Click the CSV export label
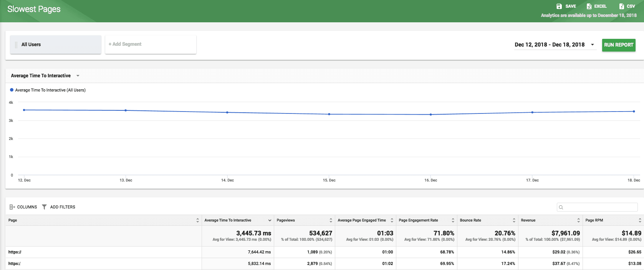Screen dimensions: 644x270 click(631, 6)
